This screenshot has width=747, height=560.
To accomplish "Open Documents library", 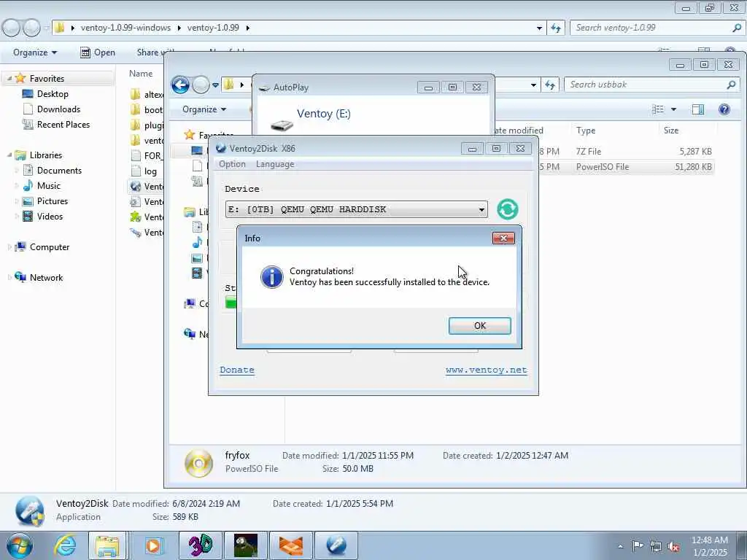I will coord(59,171).
